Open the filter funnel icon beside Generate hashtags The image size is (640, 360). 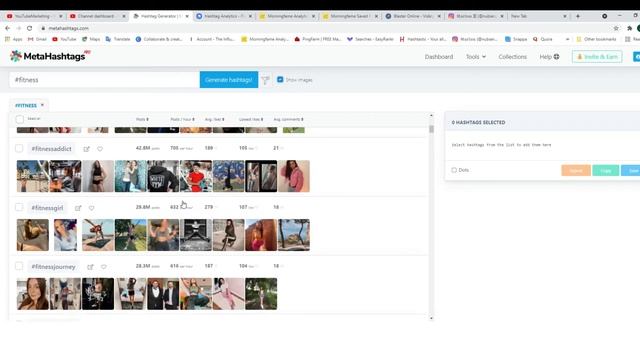[265, 80]
